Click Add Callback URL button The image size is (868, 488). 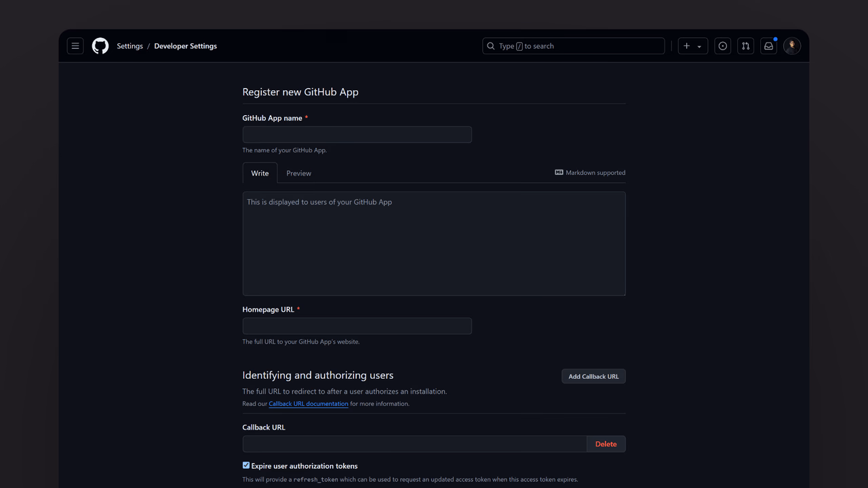point(593,376)
